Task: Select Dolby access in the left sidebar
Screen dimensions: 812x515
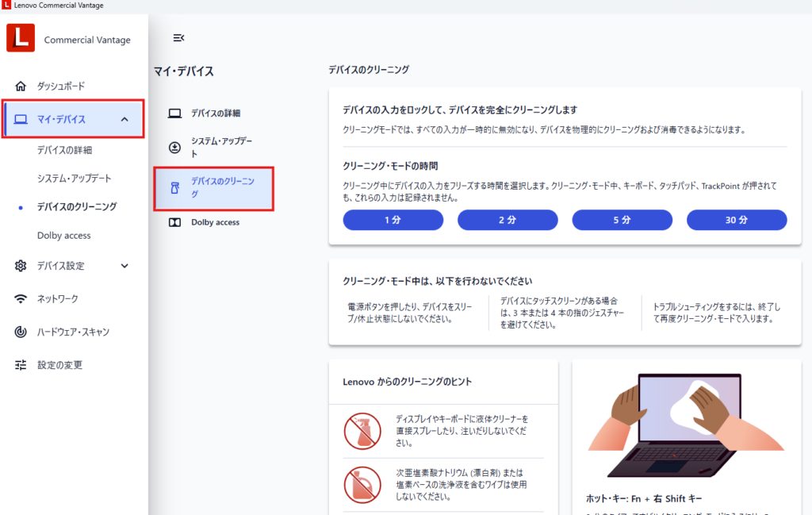Action: coord(63,236)
